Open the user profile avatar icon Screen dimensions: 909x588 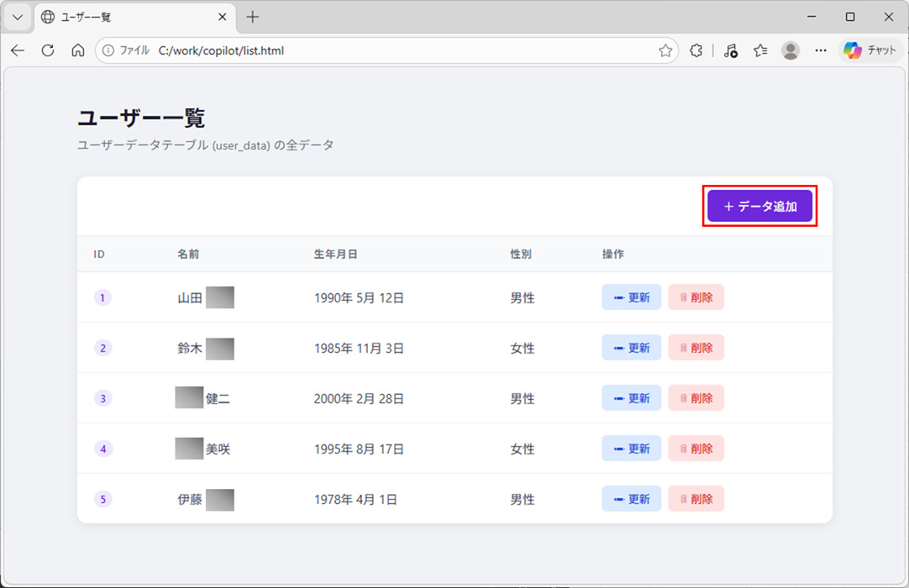click(x=791, y=50)
